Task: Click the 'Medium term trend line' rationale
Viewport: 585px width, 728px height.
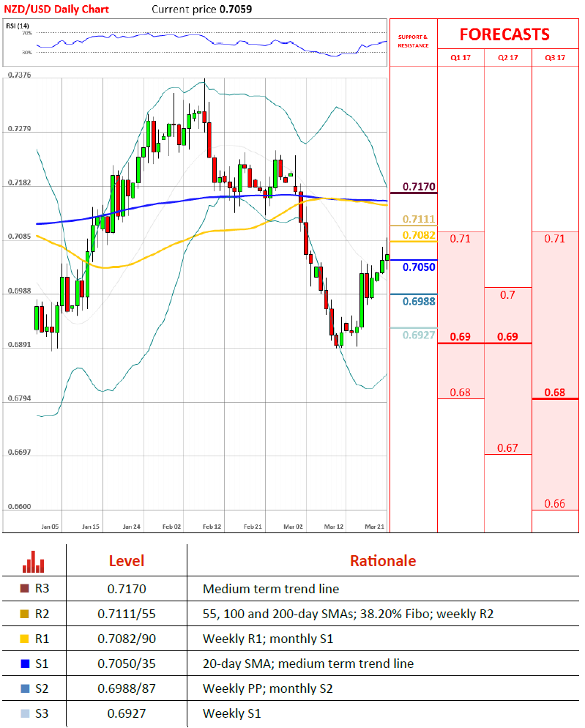Action: (x=271, y=589)
